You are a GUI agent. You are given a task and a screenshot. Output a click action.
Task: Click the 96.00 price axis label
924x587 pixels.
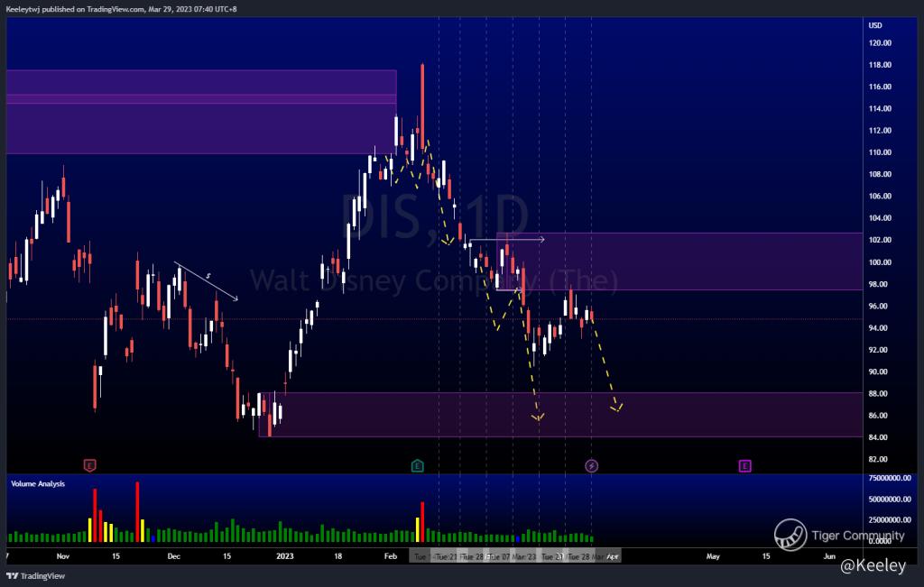click(878, 307)
